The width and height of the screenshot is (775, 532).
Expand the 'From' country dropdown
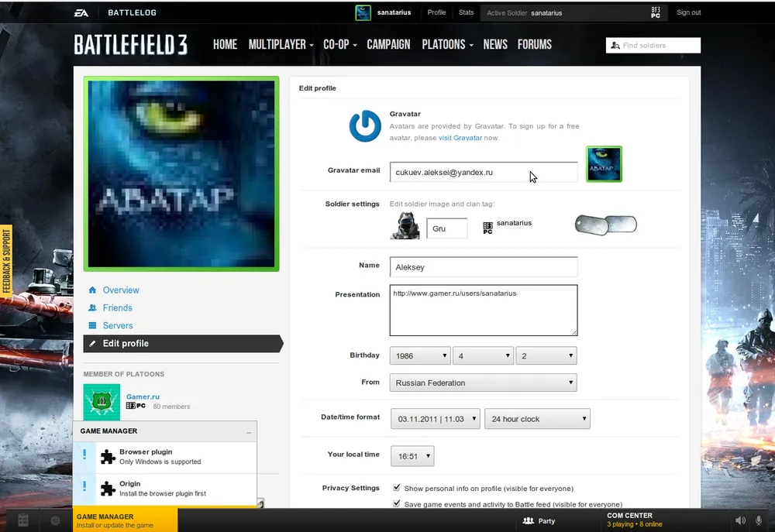pyautogui.click(x=484, y=383)
